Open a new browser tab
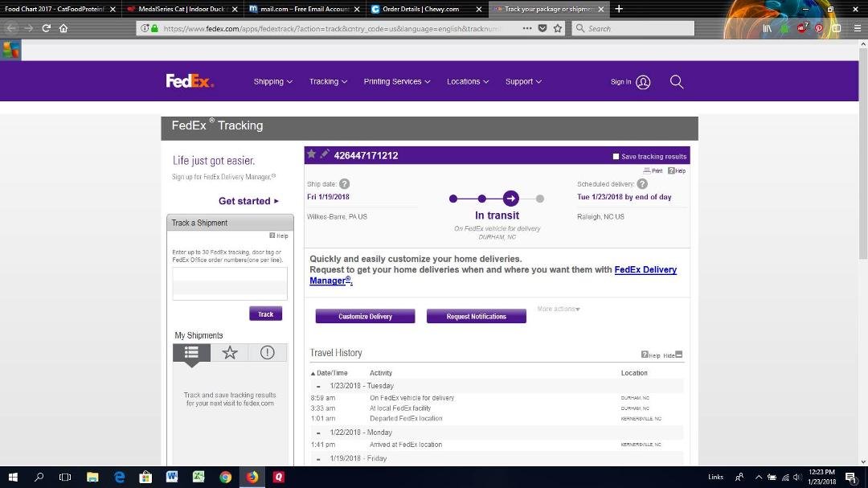 (x=619, y=9)
